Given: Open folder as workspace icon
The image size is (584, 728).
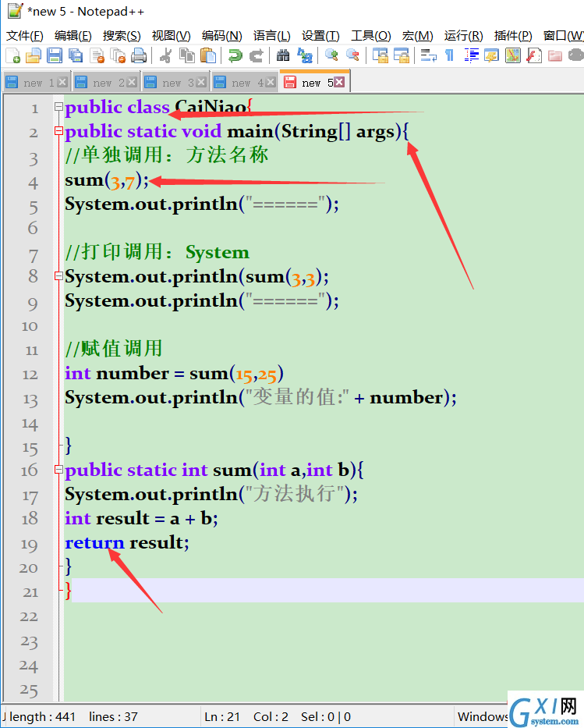Looking at the screenshot, I should (x=555, y=55).
